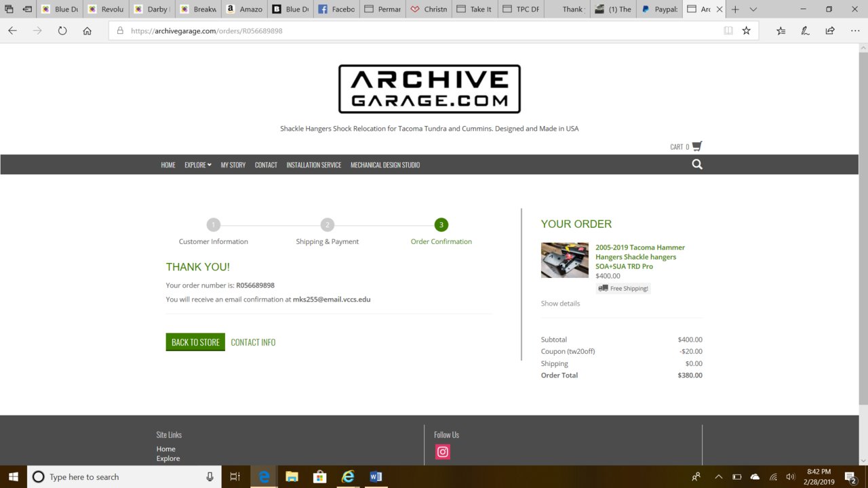Close the active Arc tab
Image resolution: width=868 pixels, height=488 pixels.
[719, 9]
